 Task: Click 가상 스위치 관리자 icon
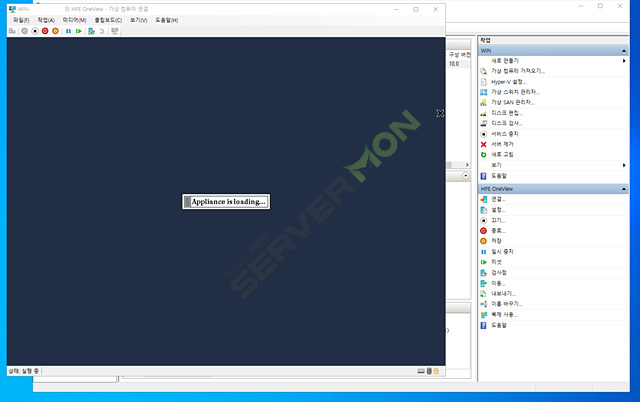484,92
